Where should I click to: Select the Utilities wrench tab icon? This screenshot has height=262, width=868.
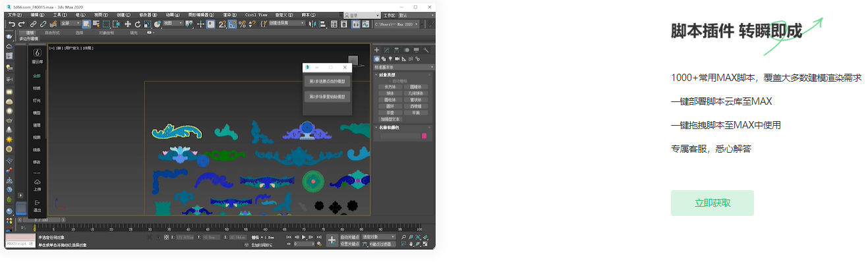tap(426, 50)
